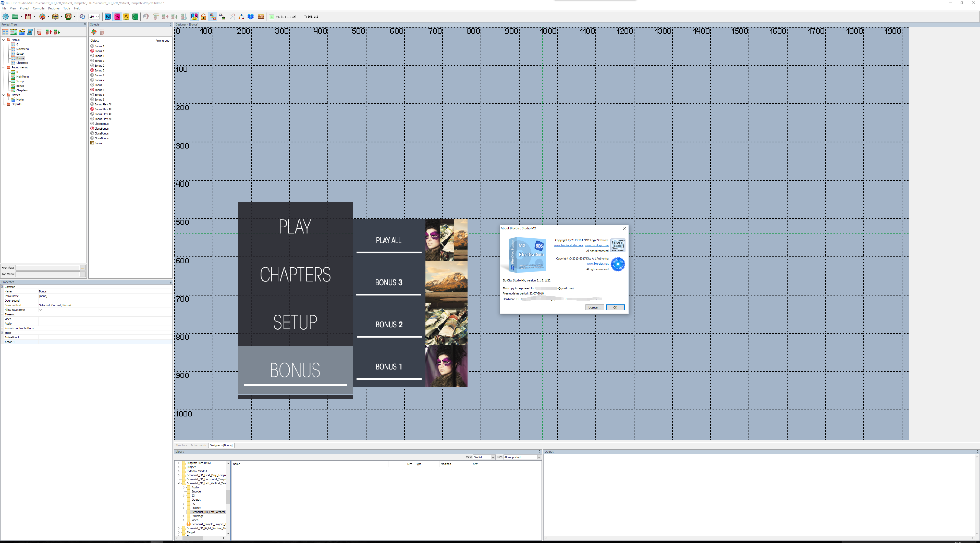
Task: Toggle the linked pictures toolbar button
Action: click(213, 17)
